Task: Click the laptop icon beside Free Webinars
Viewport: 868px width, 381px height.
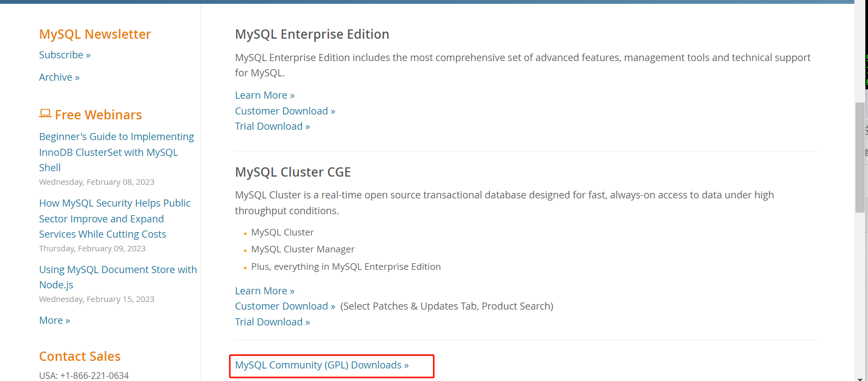Action: pos(45,113)
